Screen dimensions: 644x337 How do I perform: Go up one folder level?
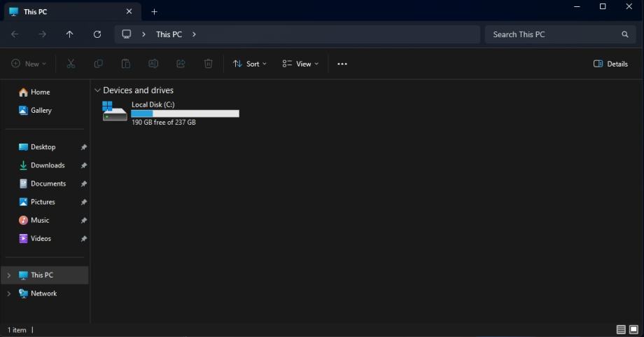tap(70, 34)
